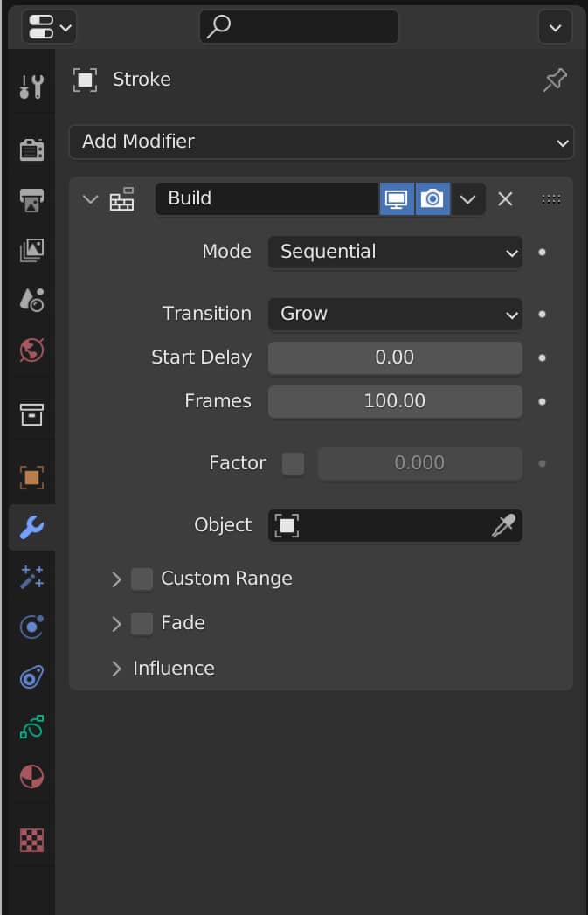The width and height of the screenshot is (588, 915).
Task: Open the Physics properties tab
Action: tap(31, 676)
